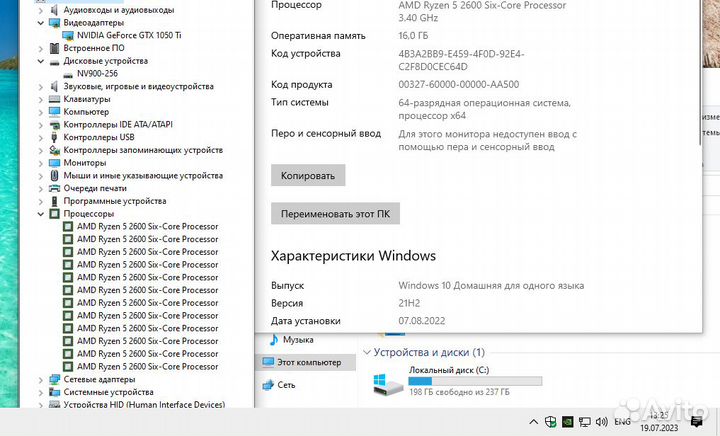Collapse the Видеоадаптеры node arrow

[x=40, y=23]
